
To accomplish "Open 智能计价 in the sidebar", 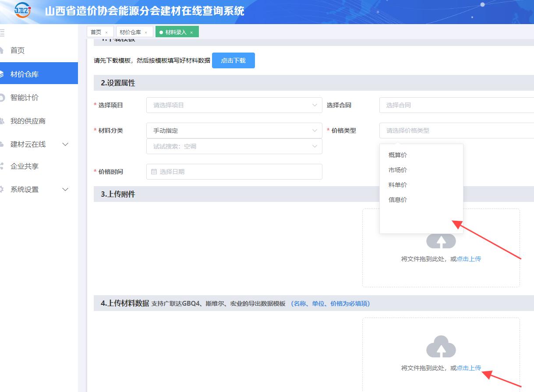I will click(25, 98).
